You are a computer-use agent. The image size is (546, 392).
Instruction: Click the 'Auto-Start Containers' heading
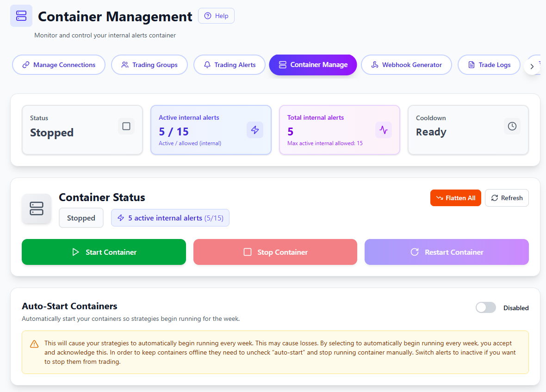70,306
